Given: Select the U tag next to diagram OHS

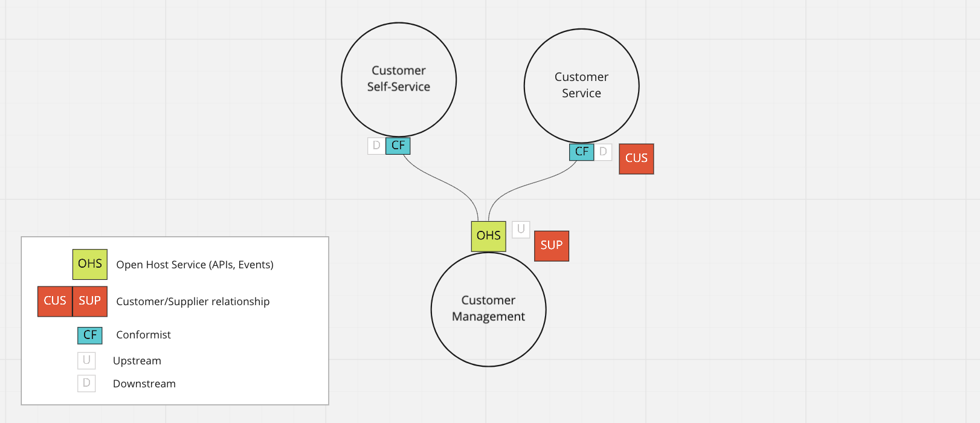Looking at the screenshot, I should 521,230.
